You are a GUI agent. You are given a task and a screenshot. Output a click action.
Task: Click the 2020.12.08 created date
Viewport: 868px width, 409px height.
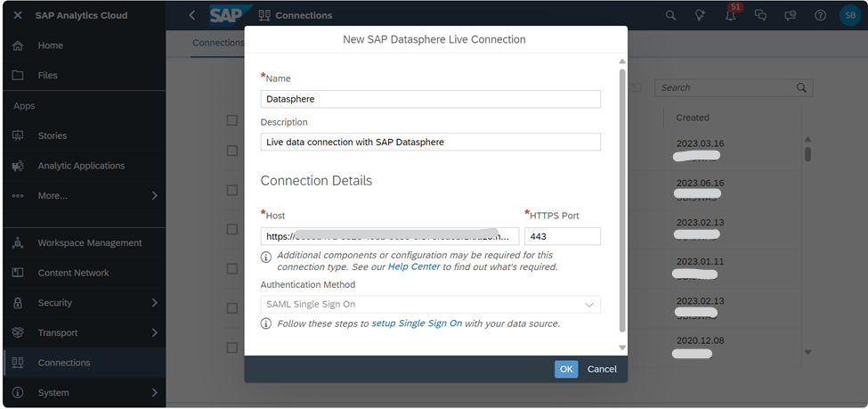point(701,340)
